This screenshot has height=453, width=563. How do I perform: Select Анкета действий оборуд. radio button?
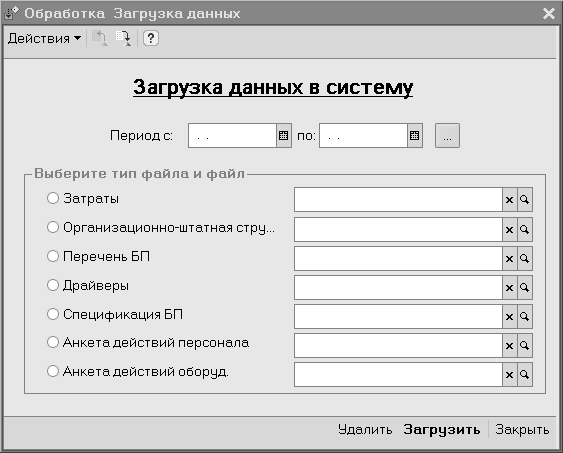click(53, 371)
